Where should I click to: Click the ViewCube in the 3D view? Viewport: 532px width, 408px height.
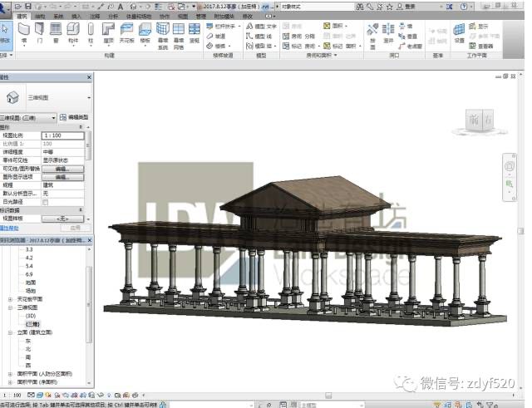(481, 120)
